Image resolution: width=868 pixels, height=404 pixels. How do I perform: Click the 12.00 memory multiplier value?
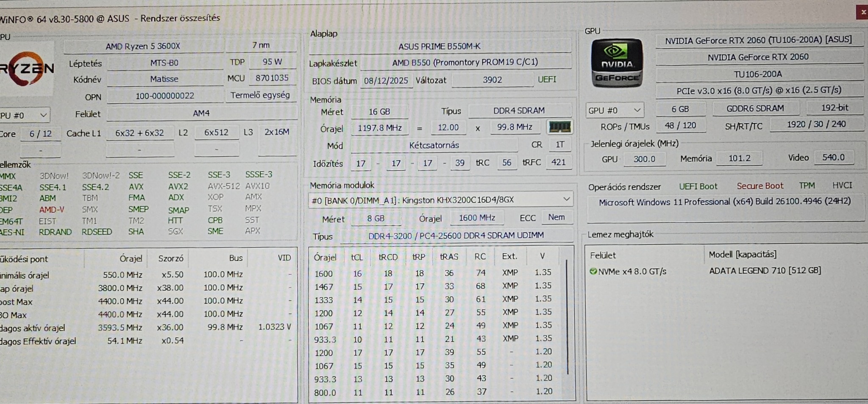click(448, 127)
